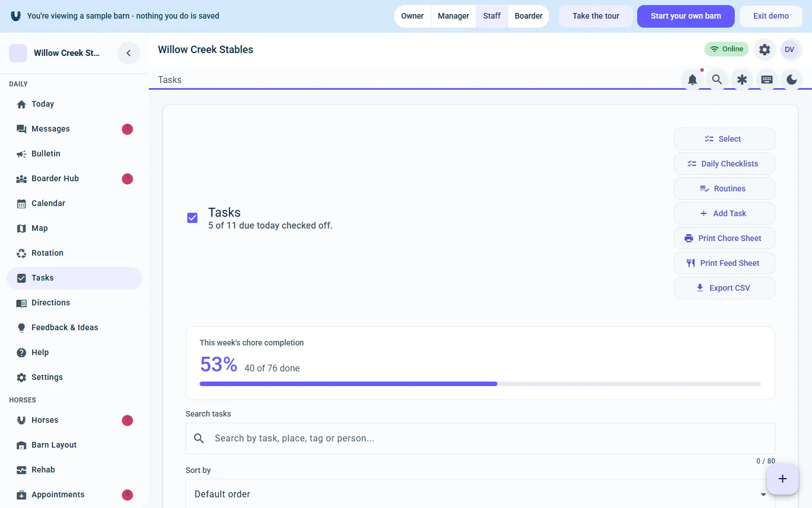This screenshot has height=508, width=812.
Task: Open the notifications bell
Action: tap(692, 80)
